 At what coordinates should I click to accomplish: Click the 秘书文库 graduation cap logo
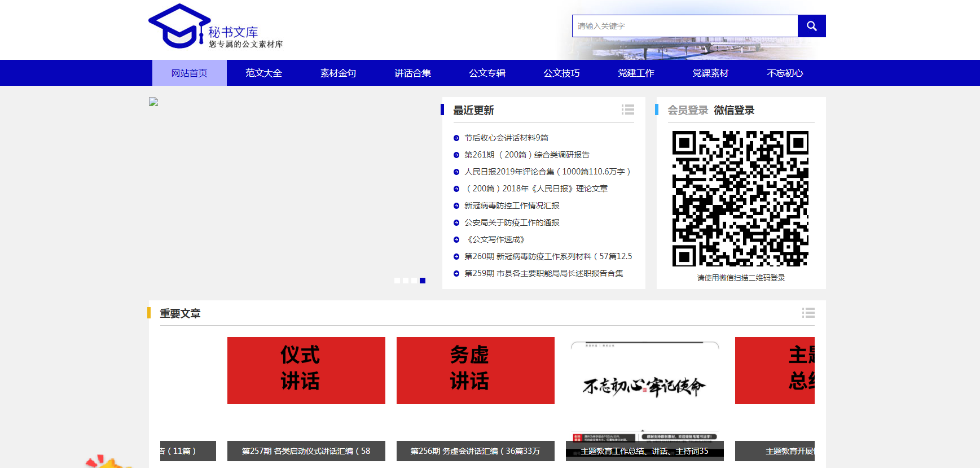(x=179, y=27)
